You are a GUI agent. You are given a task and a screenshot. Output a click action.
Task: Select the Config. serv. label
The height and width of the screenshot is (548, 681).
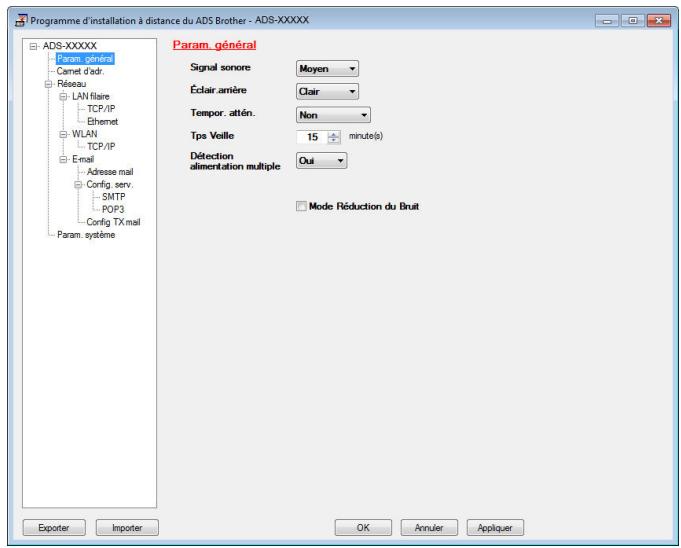pos(109,185)
